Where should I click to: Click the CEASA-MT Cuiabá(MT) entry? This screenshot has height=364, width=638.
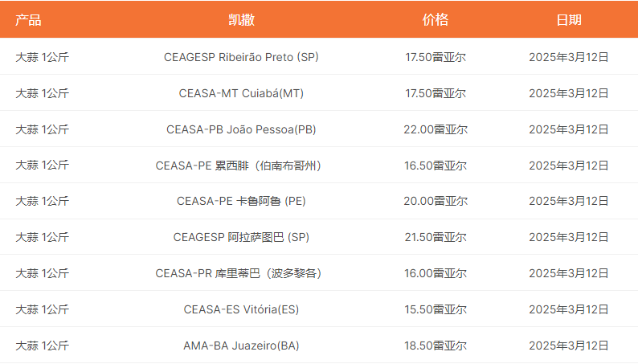(241, 93)
